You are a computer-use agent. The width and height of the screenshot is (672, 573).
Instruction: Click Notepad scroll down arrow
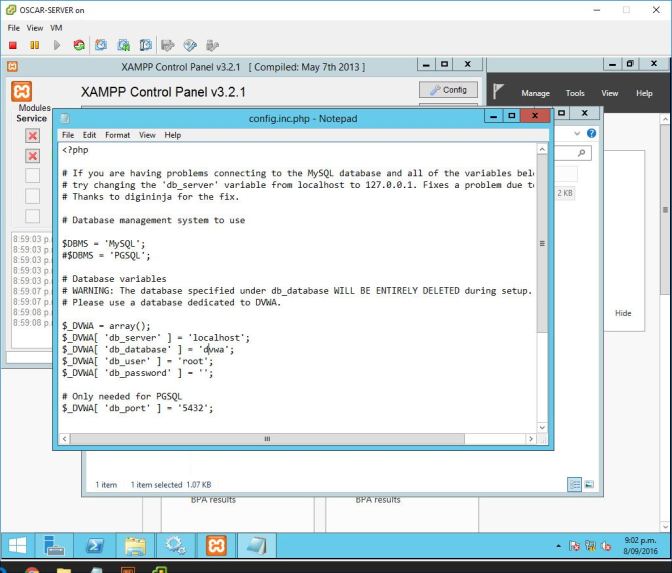[x=542, y=427]
